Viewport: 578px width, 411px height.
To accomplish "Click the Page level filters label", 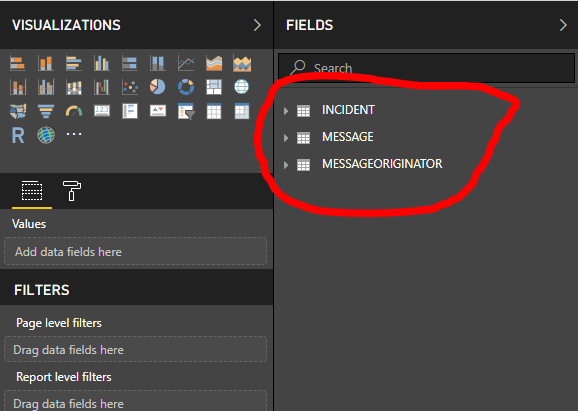I will pyautogui.click(x=59, y=323).
